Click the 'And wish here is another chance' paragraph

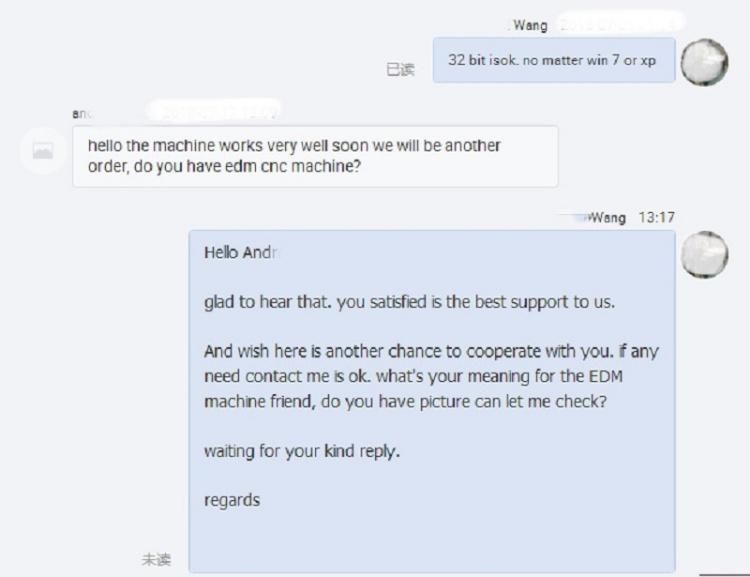tap(431, 376)
